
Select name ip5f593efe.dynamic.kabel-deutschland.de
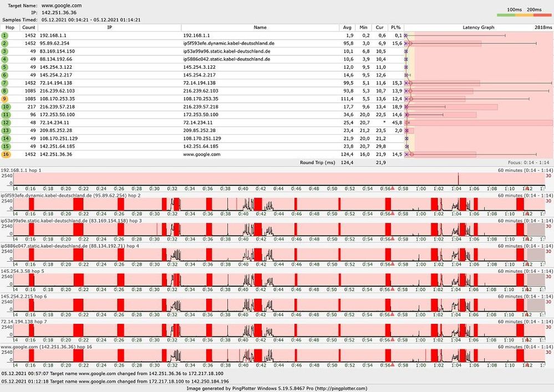point(228,43)
